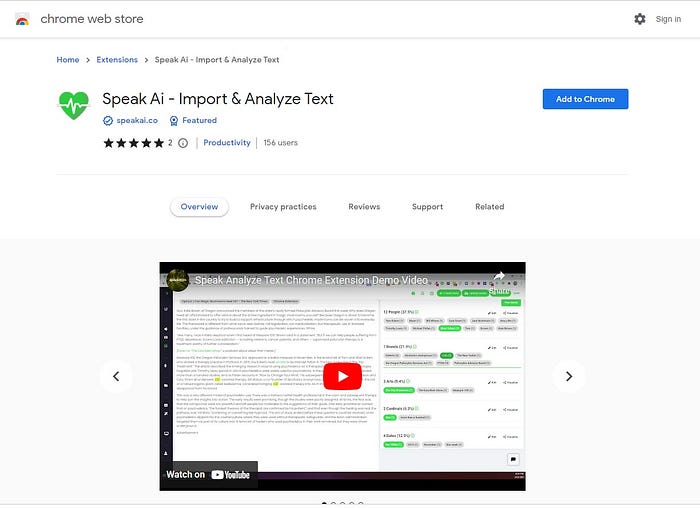This screenshot has height=508, width=700.
Task: Go to previous slide with left arrow
Action: pos(116,376)
